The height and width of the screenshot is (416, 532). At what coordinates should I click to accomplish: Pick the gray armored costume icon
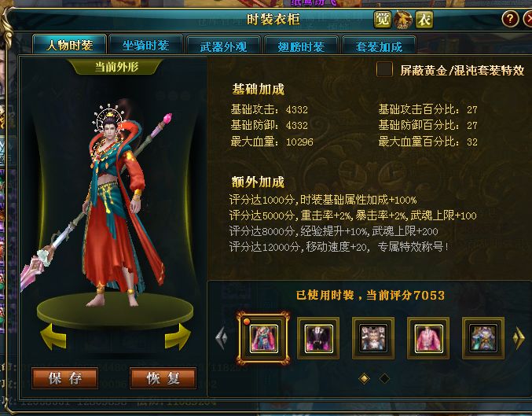coord(373,338)
